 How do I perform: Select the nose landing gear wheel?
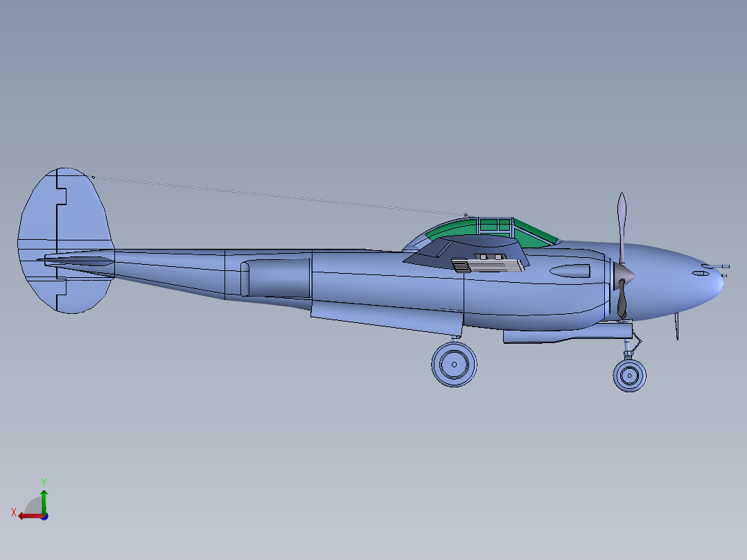(629, 376)
